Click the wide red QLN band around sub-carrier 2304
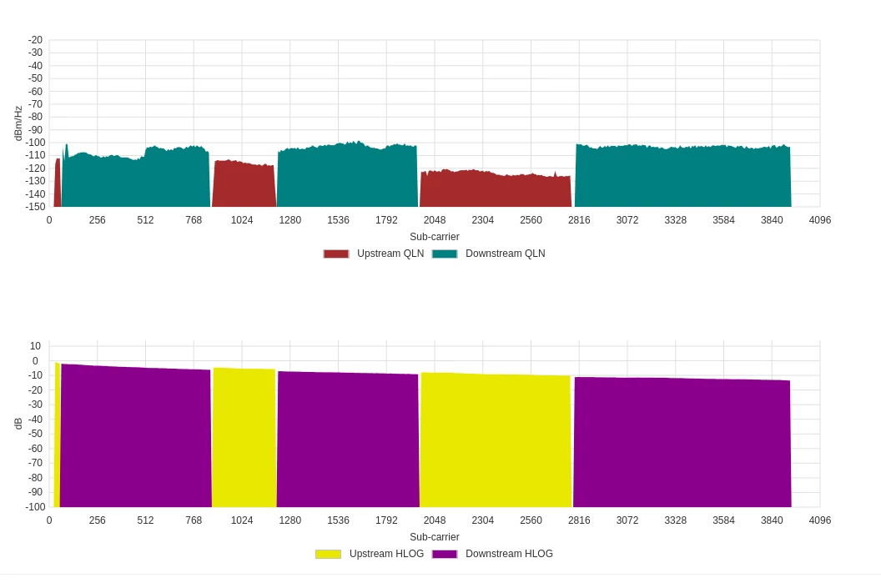Image resolution: width=881 pixels, height=588 pixels. (496, 188)
